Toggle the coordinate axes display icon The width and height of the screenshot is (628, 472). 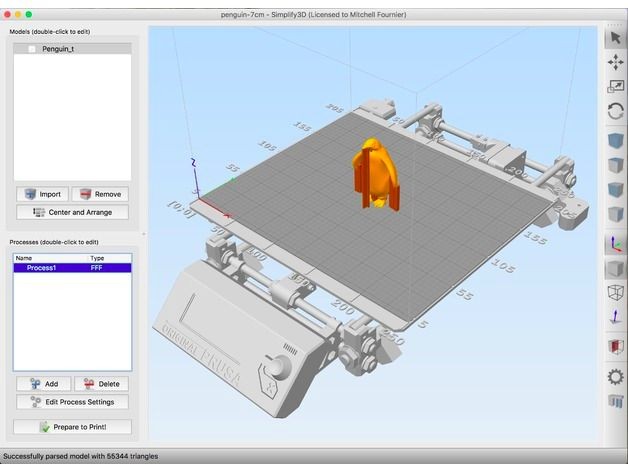tap(615, 243)
